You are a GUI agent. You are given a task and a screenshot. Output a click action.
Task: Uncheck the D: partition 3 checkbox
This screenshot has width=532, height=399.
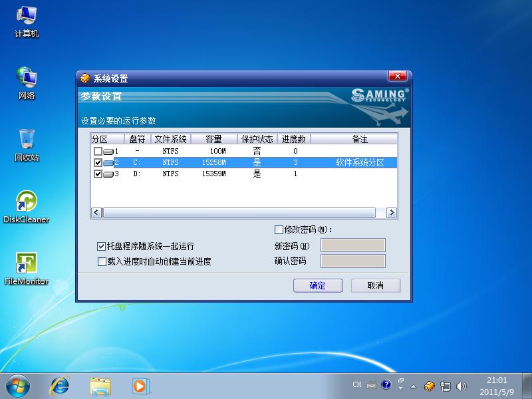98,174
